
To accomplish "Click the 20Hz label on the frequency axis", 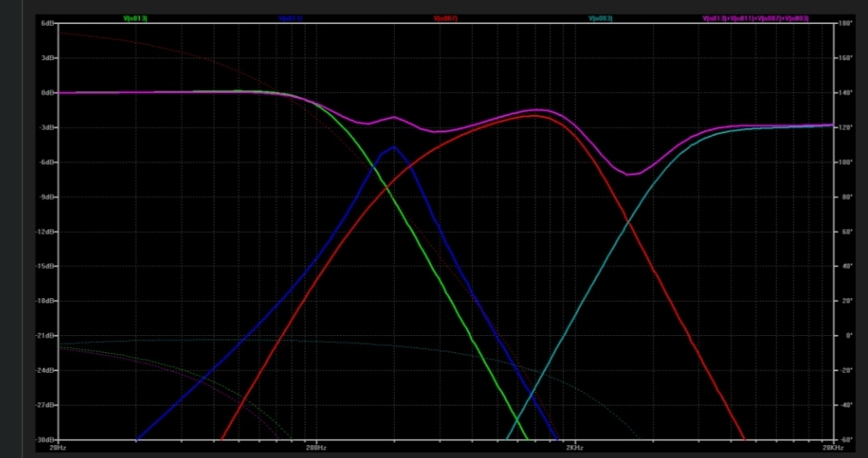I will click(x=58, y=446).
